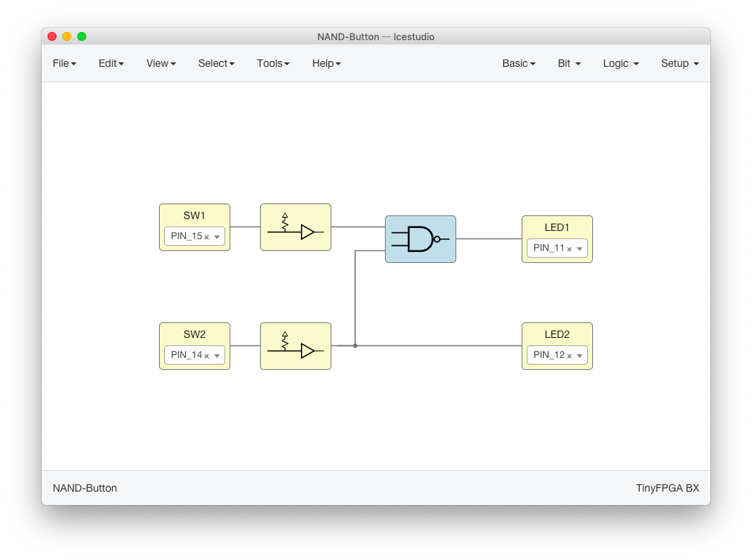Clear PIN_15 selection with the x icon
Screen dimensions: 752x560
[x=207, y=238]
